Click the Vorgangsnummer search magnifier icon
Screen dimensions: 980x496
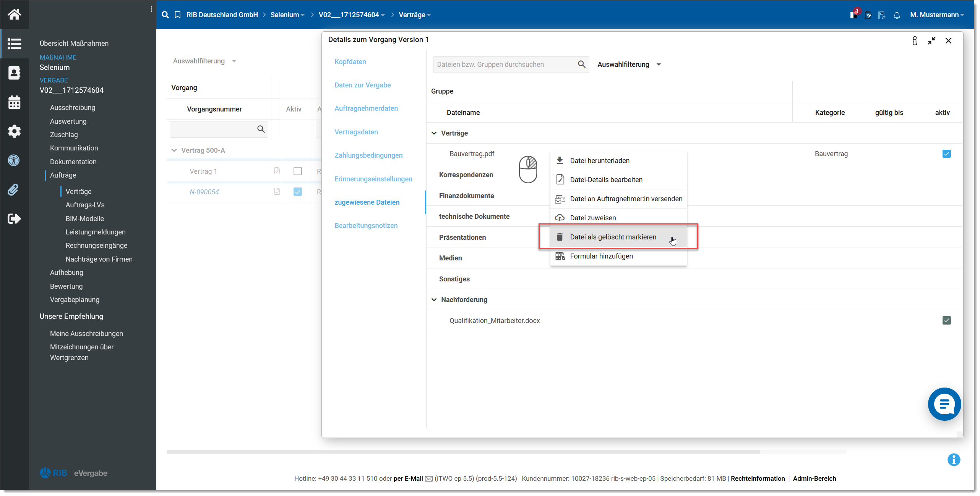[261, 129]
